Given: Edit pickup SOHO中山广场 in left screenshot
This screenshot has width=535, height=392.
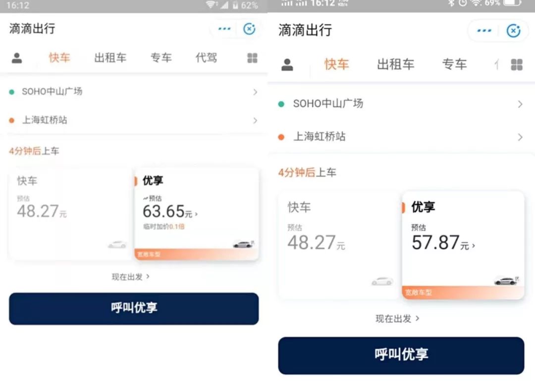Looking at the screenshot, I should pos(133,92).
